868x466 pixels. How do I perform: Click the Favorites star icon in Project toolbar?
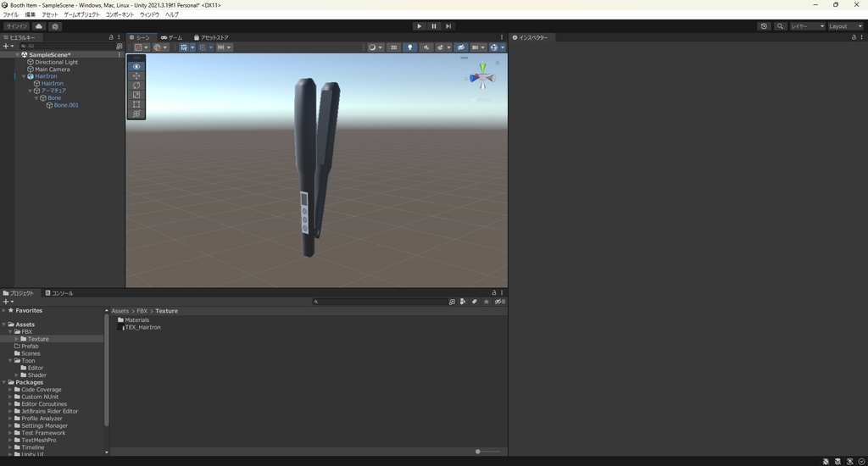coord(486,302)
